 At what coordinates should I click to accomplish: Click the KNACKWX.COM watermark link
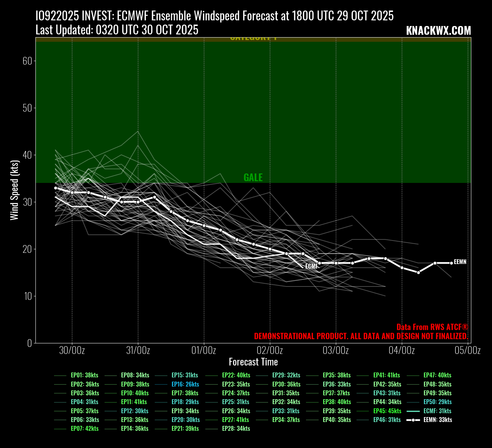tap(438, 31)
